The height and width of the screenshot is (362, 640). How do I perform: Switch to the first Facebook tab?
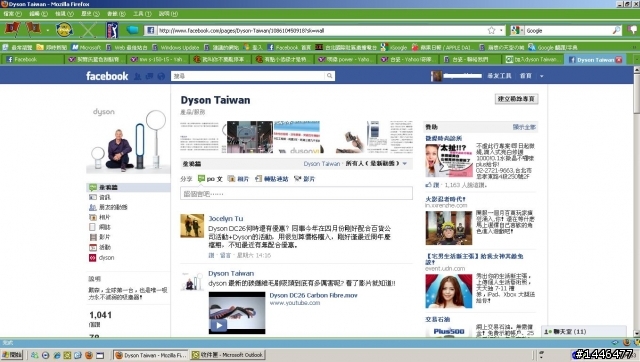(x=33, y=60)
